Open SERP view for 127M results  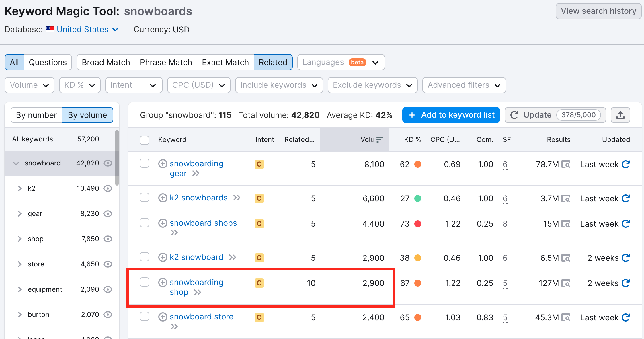tap(566, 283)
